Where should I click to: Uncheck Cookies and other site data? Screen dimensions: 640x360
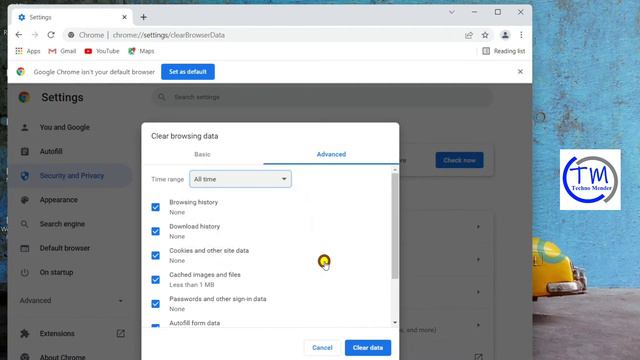(x=156, y=255)
